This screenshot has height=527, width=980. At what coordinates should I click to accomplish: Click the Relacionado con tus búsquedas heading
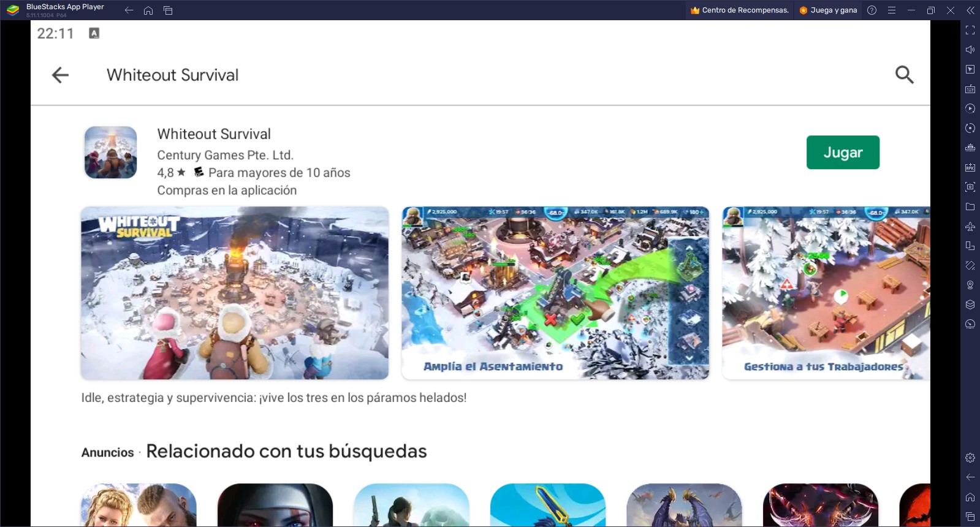click(286, 452)
